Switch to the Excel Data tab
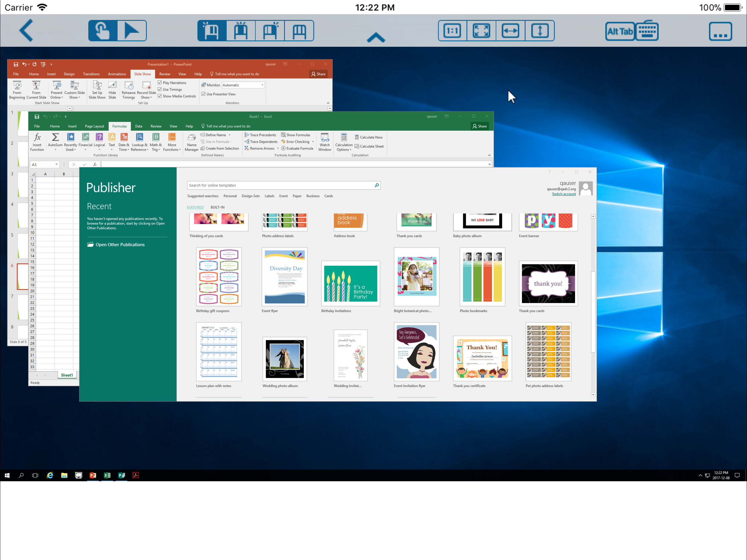 (138, 126)
